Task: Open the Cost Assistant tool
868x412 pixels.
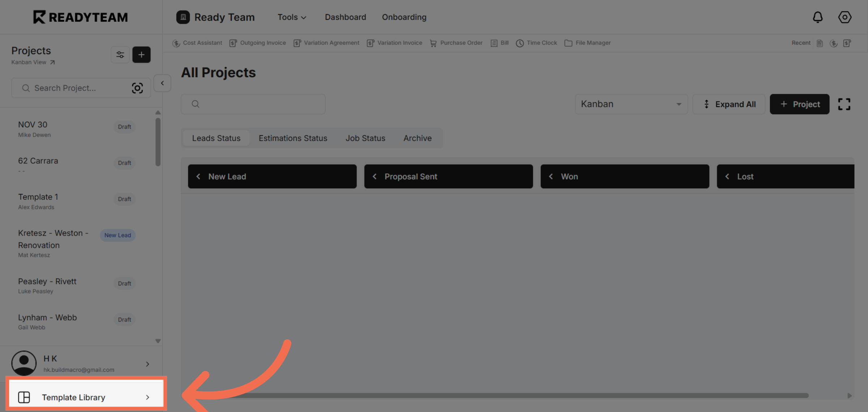Action: tap(197, 43)
